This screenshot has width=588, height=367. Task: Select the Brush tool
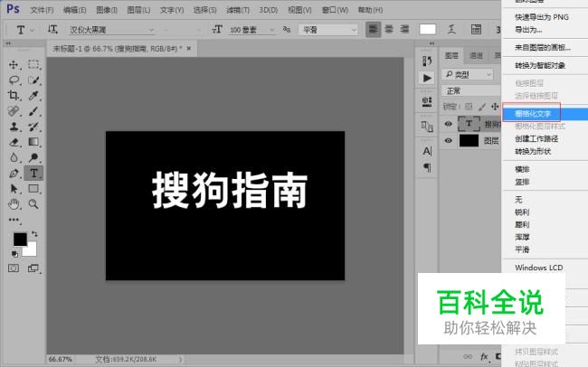click(33, 111)
